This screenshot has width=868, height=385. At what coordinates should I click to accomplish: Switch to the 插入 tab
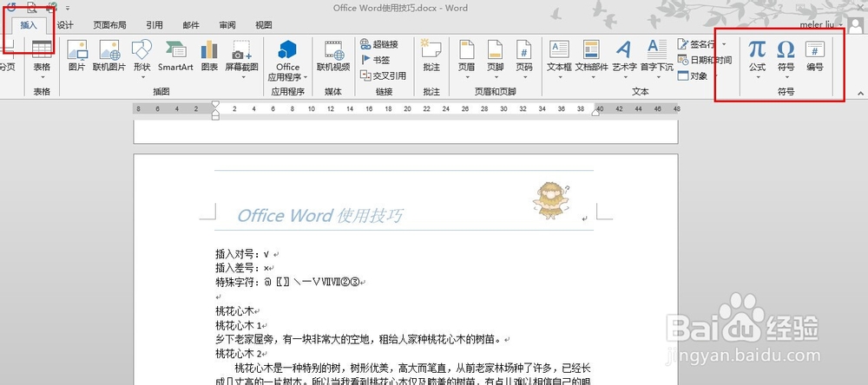tap(29, 25)
